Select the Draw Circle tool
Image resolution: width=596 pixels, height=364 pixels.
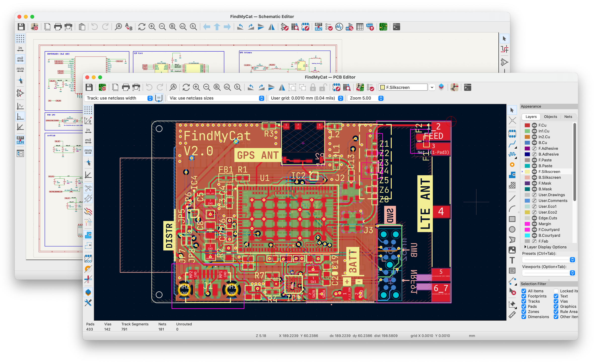[x=512, y=229]
